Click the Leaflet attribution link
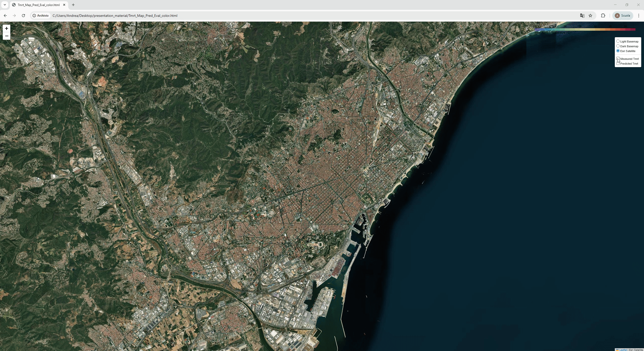This screenshot has width=644, height=351. point(623,349)
